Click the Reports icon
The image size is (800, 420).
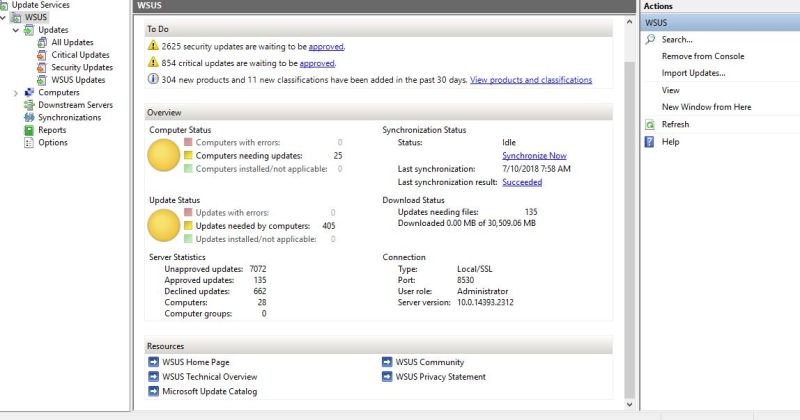click(x=29, y=130)
